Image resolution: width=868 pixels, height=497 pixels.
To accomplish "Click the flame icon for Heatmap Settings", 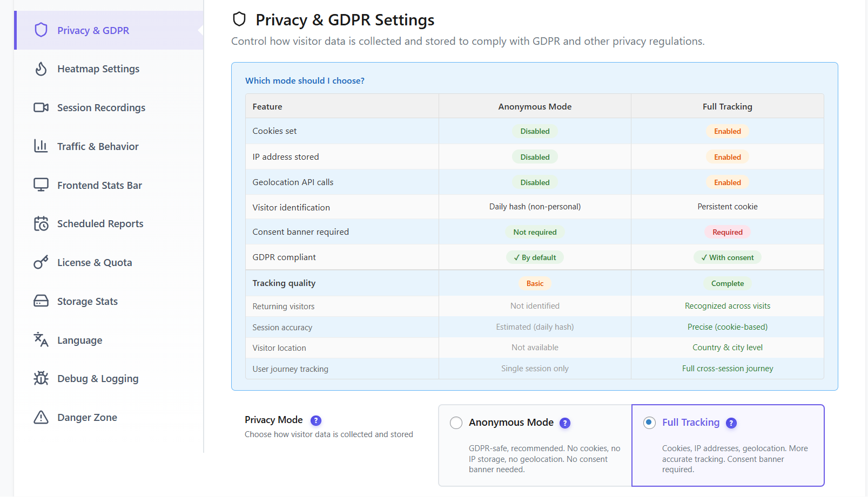I will pos(41,69).
